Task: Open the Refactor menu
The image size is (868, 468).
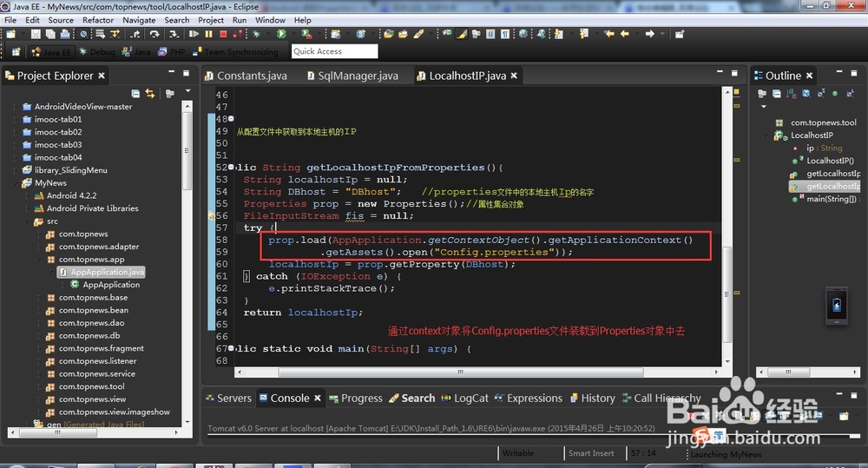Action: pos(98,20)
